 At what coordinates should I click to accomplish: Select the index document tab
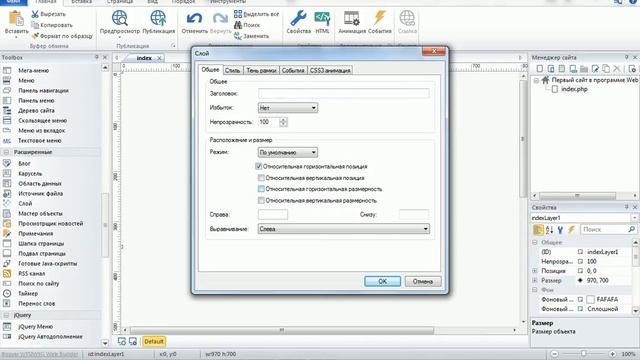tap(144, 58)
